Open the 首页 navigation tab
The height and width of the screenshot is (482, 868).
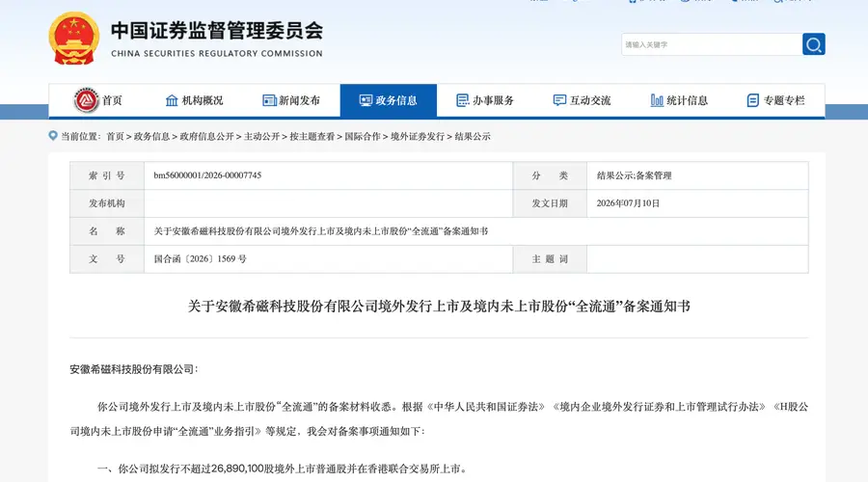(97, 100)
